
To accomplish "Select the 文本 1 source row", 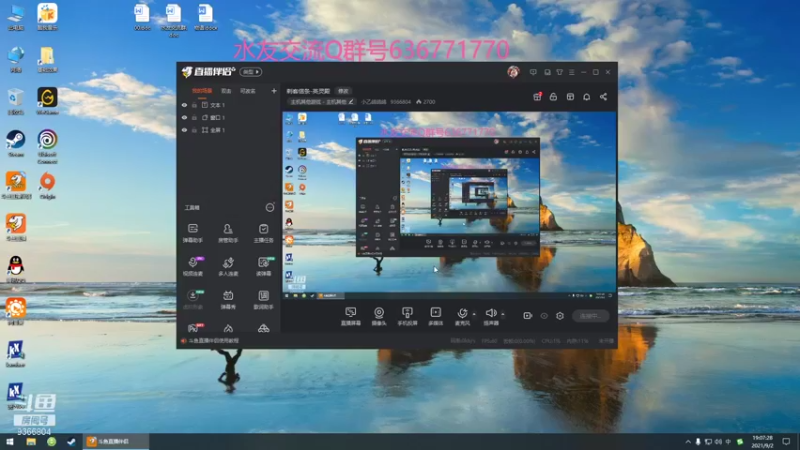I will (x=228, y=105).
